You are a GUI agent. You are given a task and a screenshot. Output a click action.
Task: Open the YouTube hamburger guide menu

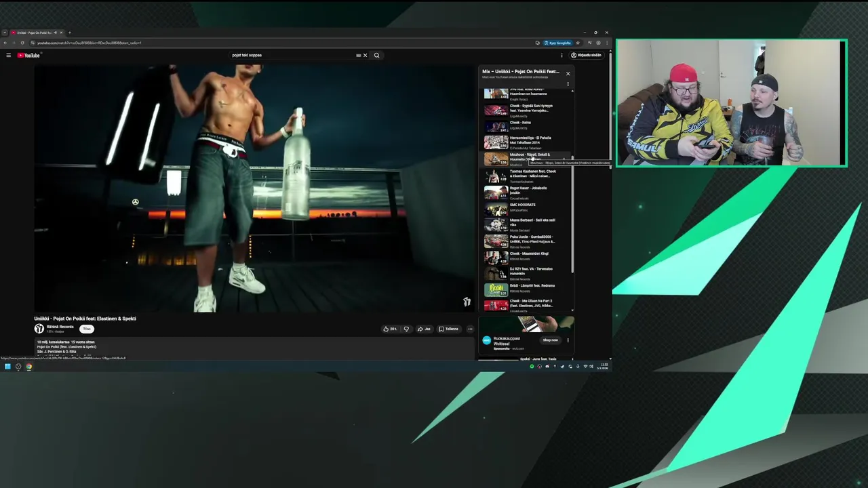[x=8, y=56]
